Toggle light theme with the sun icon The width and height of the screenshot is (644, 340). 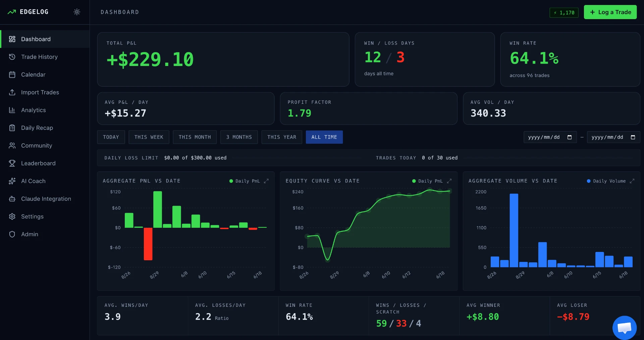pos(77,12)
